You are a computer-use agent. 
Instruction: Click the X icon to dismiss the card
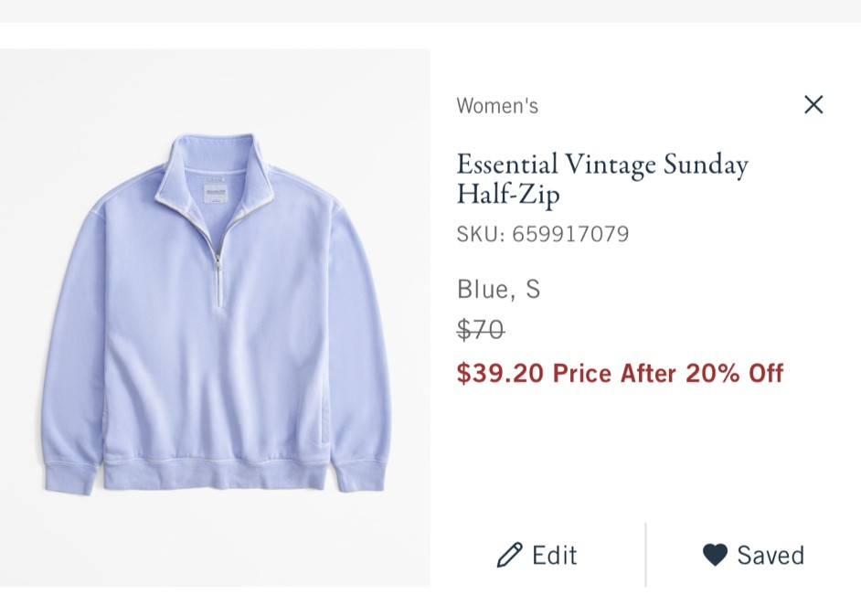coord(813,104)
